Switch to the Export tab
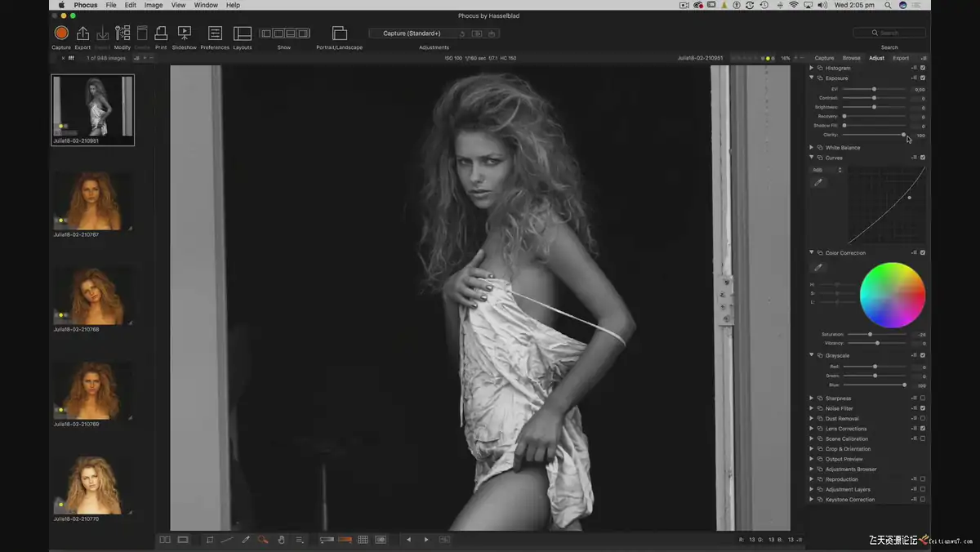 coord(901,58)
